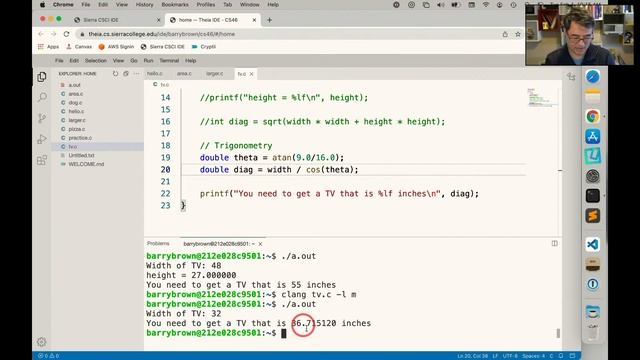Open the Run and Debug view icon
Image resolution: width=640 pixels, height=360 pixels.
click(x=42, y=139)
